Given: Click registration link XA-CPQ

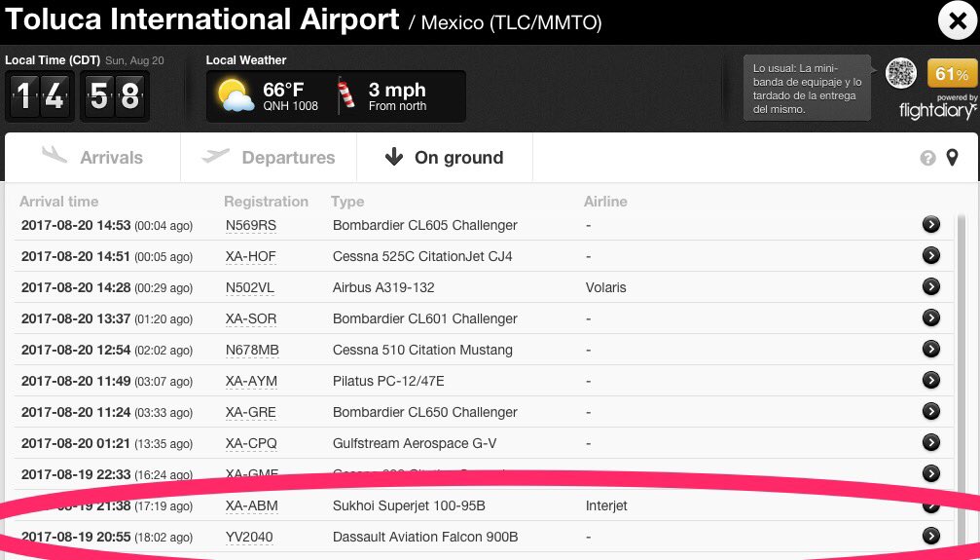Looking at the screenshot, I should [x=251, y=443].
